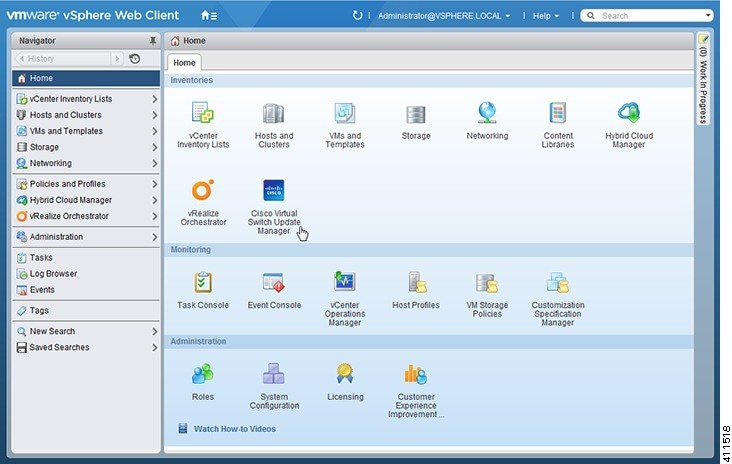Open the Work In Progress side panel
The width and height of the screenshot is (732, 464).
703,78
